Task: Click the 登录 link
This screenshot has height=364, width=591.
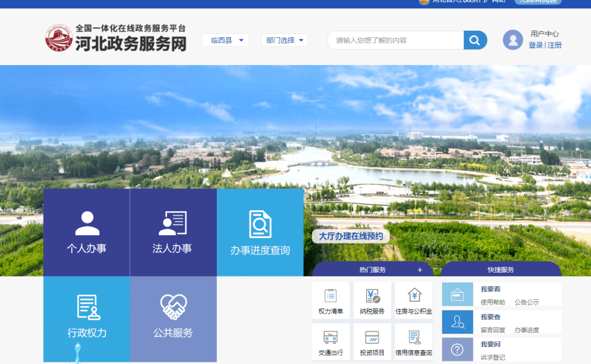Action: (536, 45)
